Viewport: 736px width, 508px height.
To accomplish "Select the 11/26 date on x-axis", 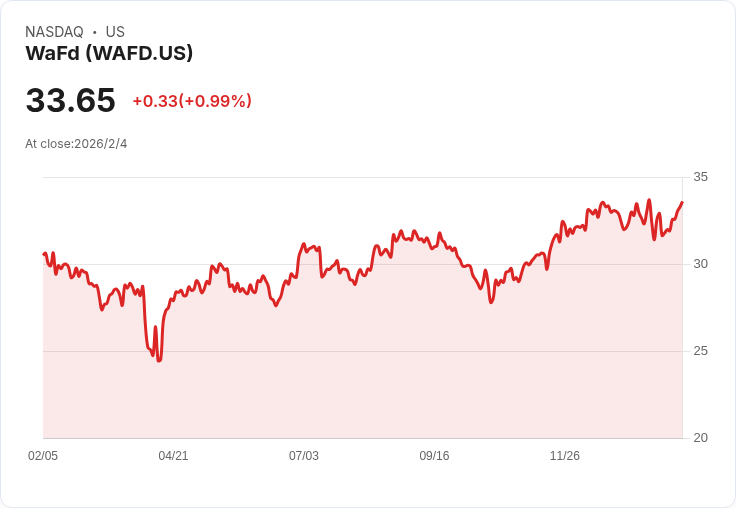I will 565,456.
